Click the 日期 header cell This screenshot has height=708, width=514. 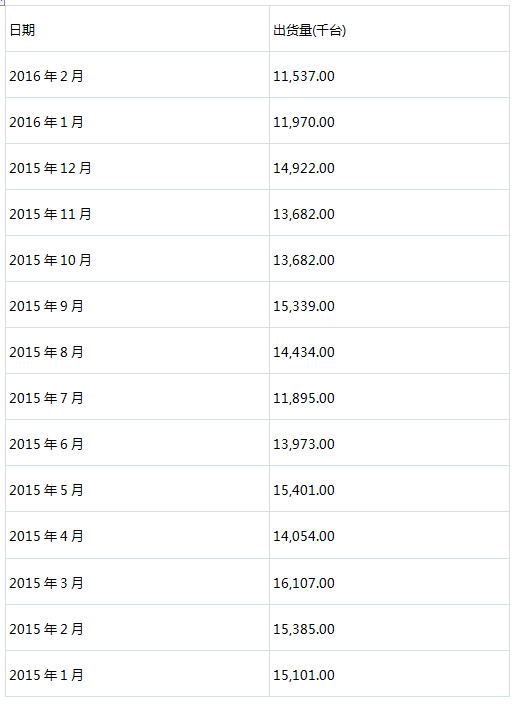(137, 29)
